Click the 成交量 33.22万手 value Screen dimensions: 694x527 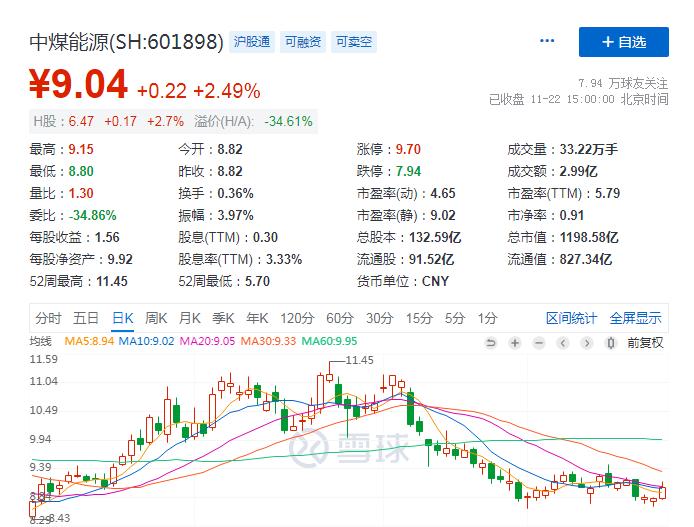[x=588, y=149]
